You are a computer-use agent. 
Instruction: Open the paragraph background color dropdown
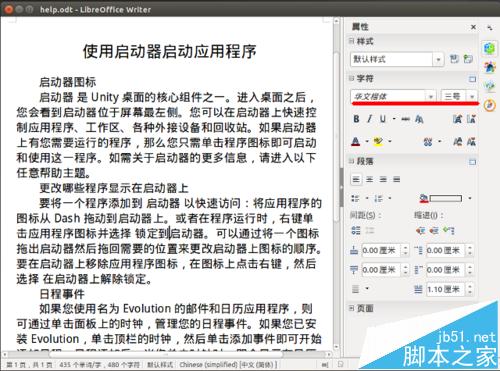point(470,199)
